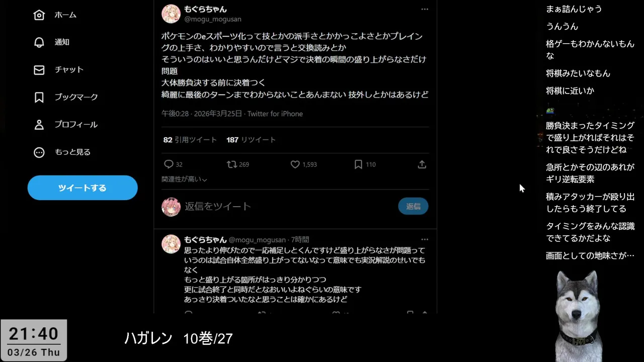Bookmark the tweet via icon showing 110
644x362 pixels.
[x=358, y=164]
